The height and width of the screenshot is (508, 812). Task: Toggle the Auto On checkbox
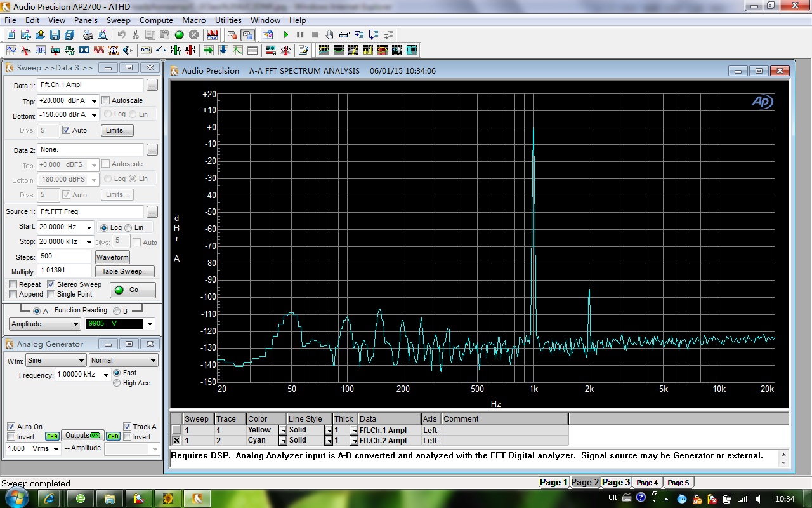tap(11, 427)
